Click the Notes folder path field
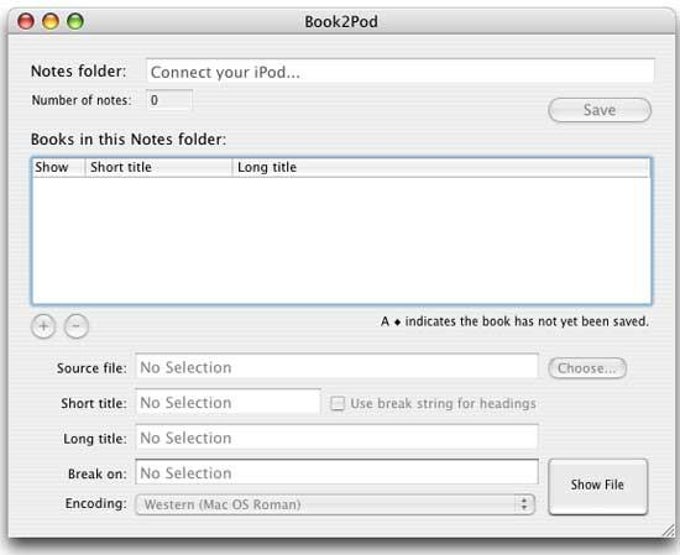The image size is (680, 555). click(400, 72)
